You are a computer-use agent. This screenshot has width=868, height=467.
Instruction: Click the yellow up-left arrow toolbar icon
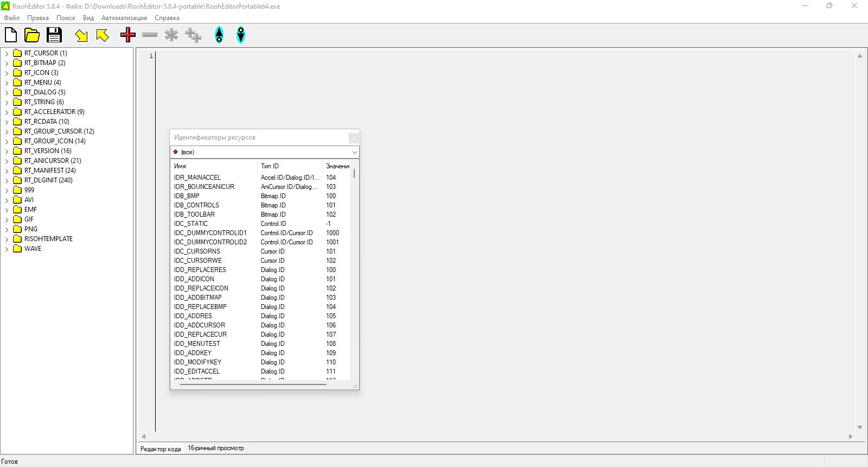(103, 36)
